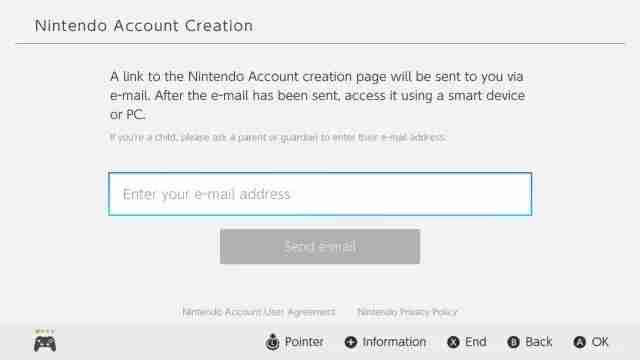Click the B button Back icon
The height and width of the screenshot is (360, 640).
pyautogui.click(x=513, y=342)
